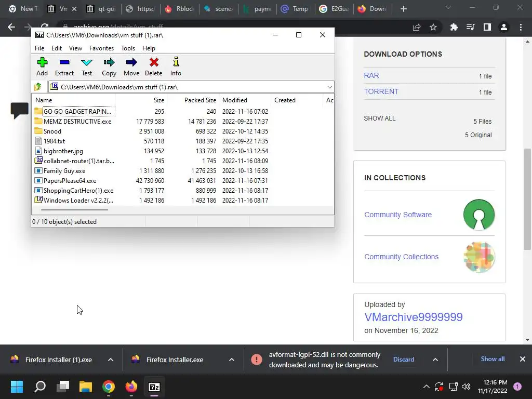This screenshot has height=399, width=532.
Task: Open the Tools menu
Action: point(128,48)
